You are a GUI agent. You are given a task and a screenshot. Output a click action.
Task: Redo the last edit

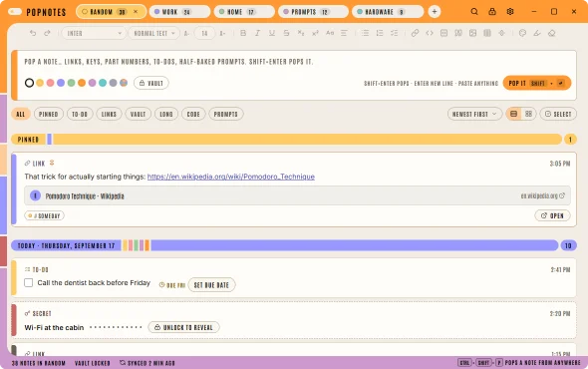47,33
